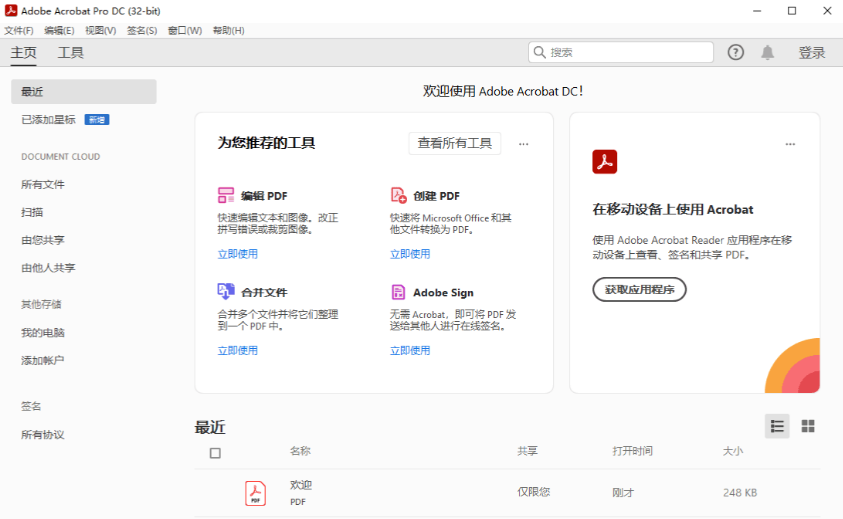
Task: Click the Adobe Sign tool icon
Action: pyautogui.click(x=398, y=292)
